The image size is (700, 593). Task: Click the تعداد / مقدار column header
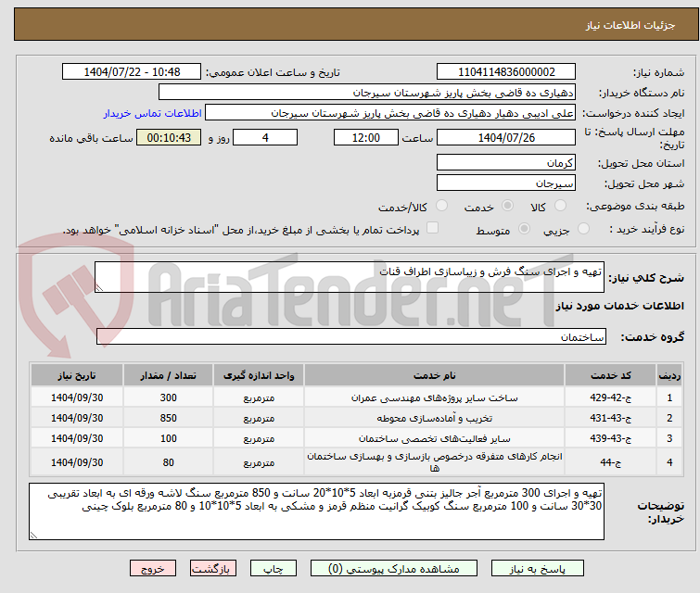169,375
